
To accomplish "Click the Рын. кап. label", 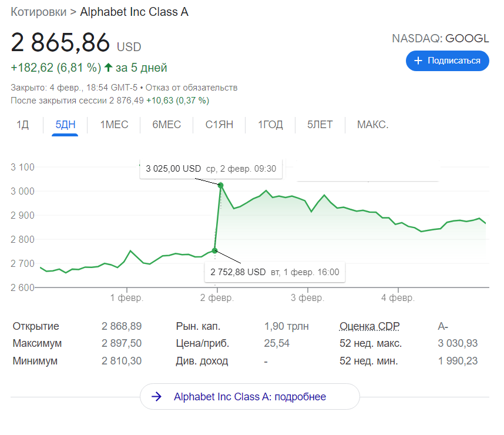I will 198,326.
